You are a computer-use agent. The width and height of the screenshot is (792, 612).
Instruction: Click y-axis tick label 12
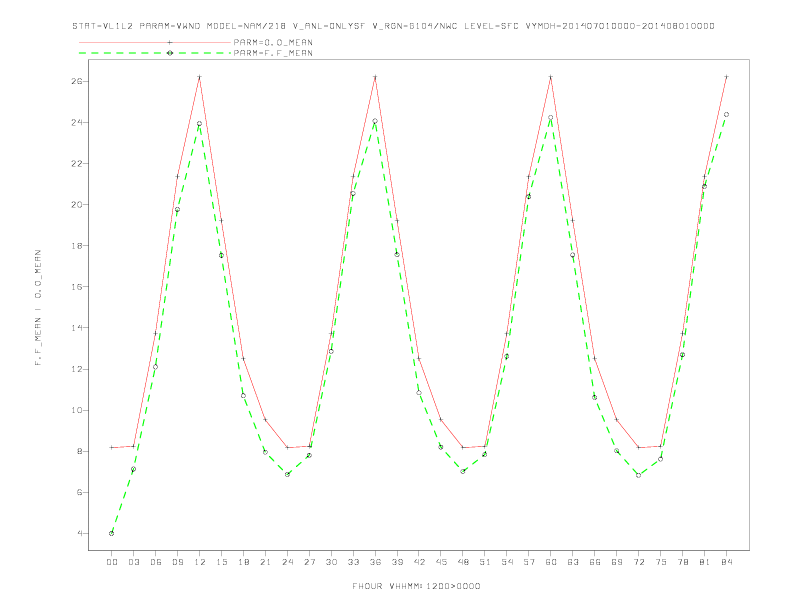click(x=76, y=369)
